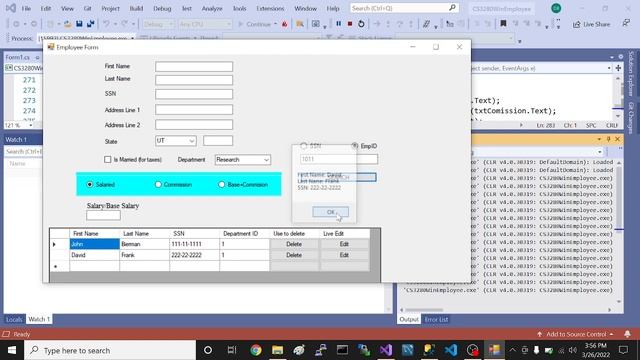Open the Any CPU platform dropdown
The height and width of the screenshot is (360, 640).
(205, 24)
